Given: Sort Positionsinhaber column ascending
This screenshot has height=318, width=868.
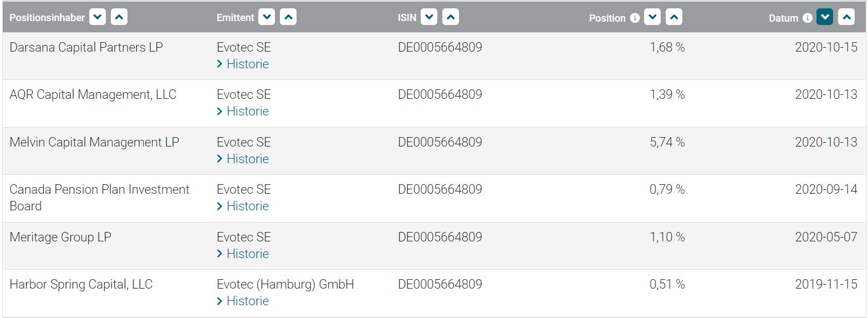Looking at the screenshot, I should pyautogui.click(x=119, y=17).
